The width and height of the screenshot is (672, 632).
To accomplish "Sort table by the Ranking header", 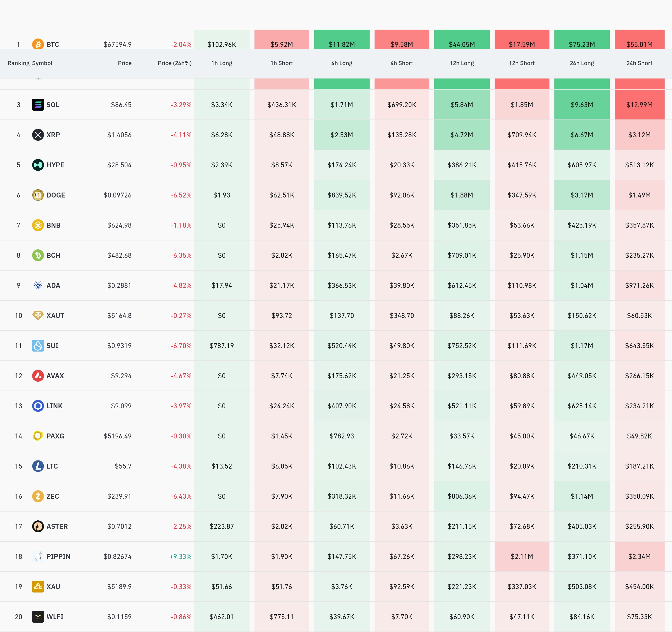I will click(x=18, y=63).
